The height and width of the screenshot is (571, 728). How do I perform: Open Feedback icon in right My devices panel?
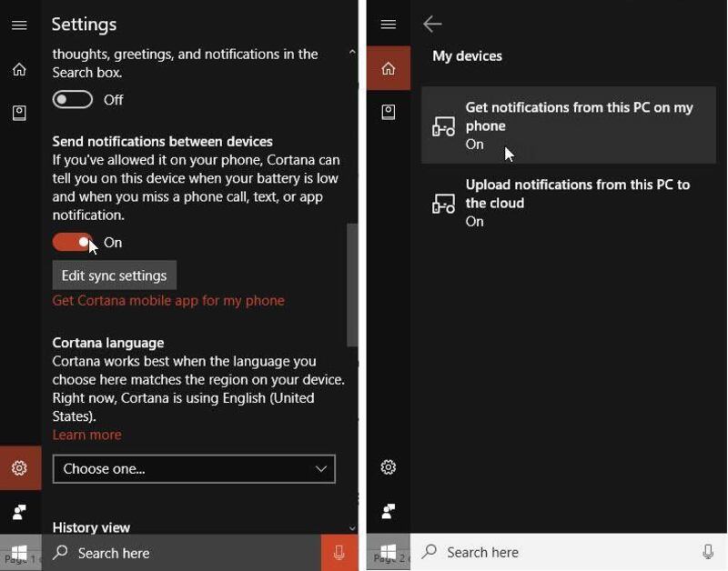[x=389, y=511]
